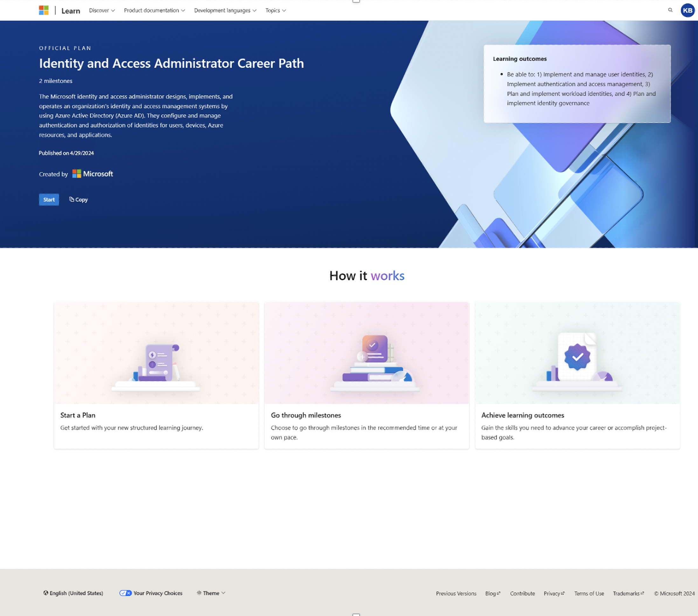
Task: Click the Start button to begin plan
Action: pyautogui.click(x=49, y=199)
